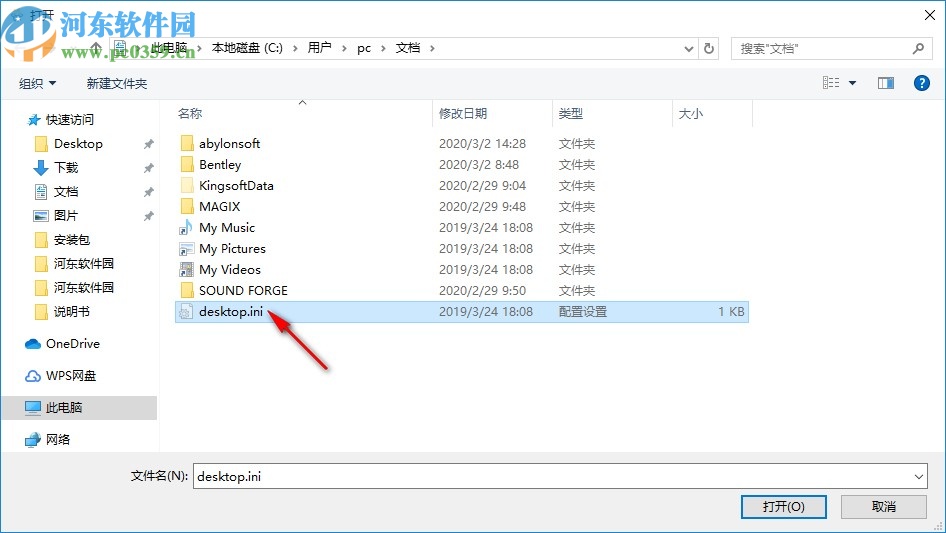The width and height of the screenshot is (946, 533).
Task: Click the change view layout icon
Action: click(x=831, y=83)
